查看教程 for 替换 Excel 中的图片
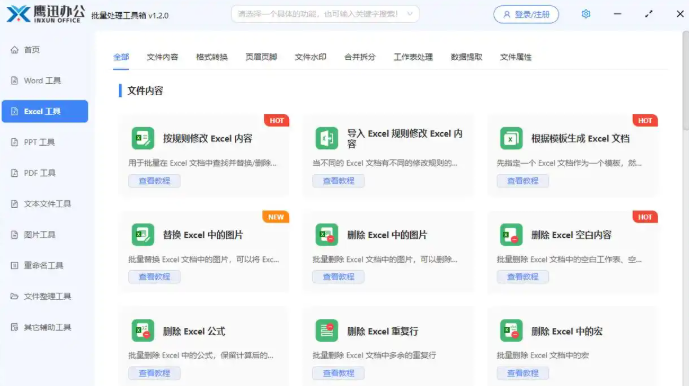 pyautogui.click(x=154, y=277)
